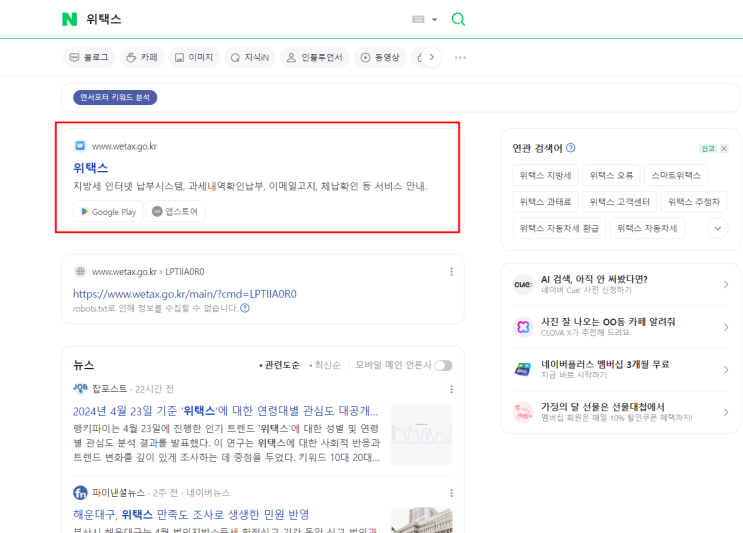
Task: Open the three-dot more options menu in tab bar
Action: point(460,57)
